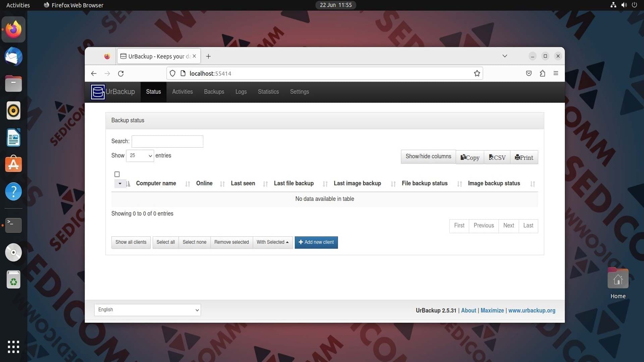
Task: Bookmark this page with the star icon
Action: point(477,73)
